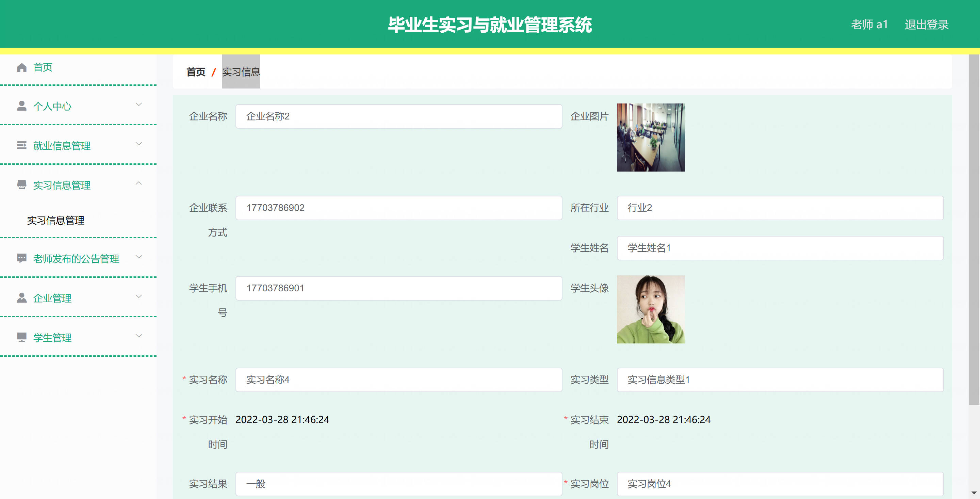Click the person icon for 个人中心
This screenshot has height=499, width=980.
[22, 106]
